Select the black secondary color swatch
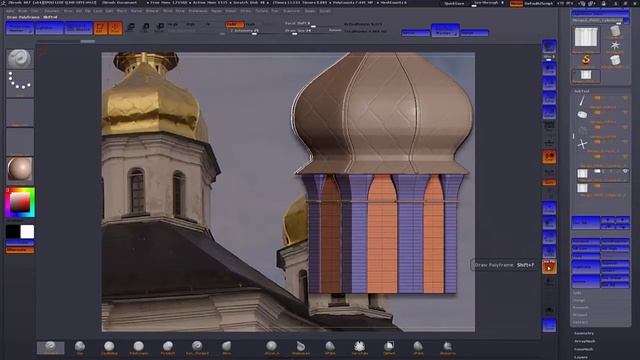Viewport: 640px width, 360px height. 13,231
